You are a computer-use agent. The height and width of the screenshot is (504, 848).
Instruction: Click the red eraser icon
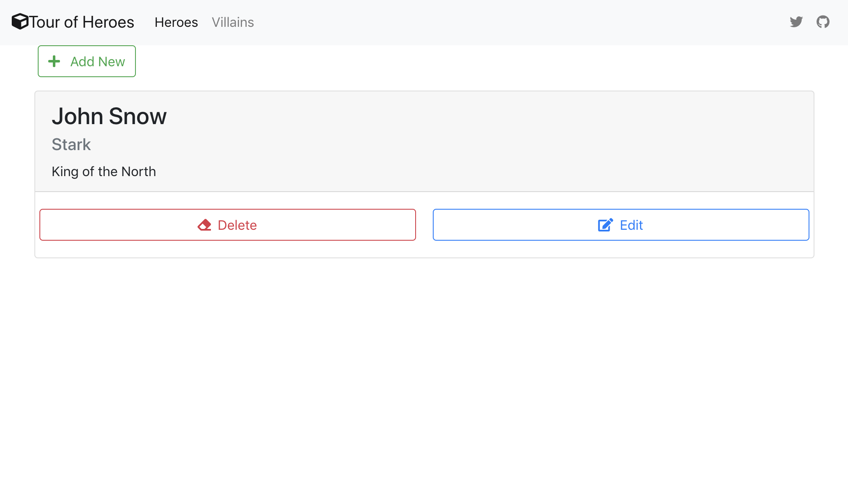tap(205, 225)
